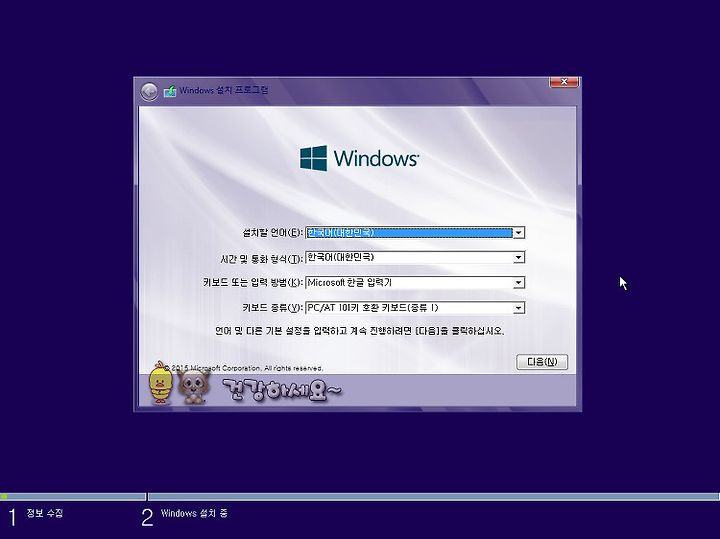Click the instruction text mentioning [다음]
The image size is (720, 539).
click(360, 331)
